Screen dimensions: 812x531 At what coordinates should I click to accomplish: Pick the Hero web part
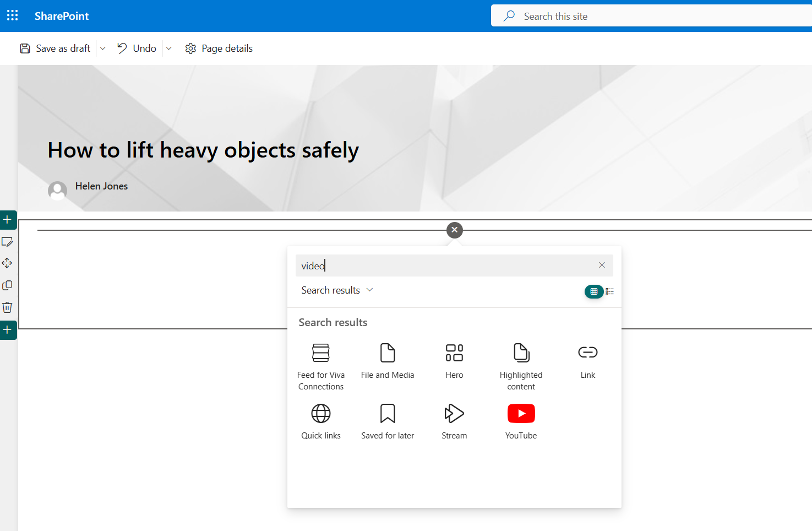[454, 360]
